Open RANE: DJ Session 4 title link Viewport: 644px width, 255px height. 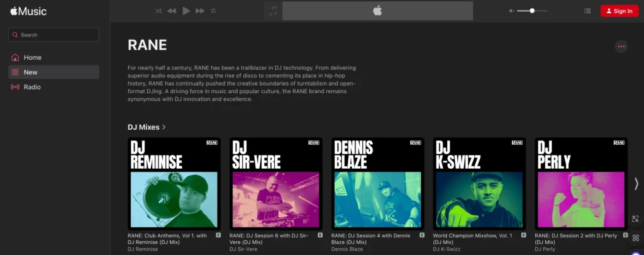coord(371,239)
